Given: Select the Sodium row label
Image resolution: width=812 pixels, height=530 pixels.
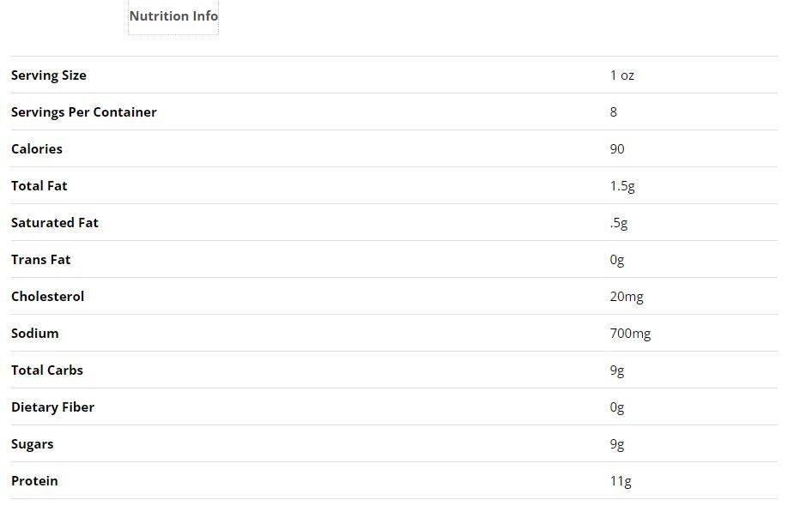Looking at the screenshot, I should coord(35,334).
